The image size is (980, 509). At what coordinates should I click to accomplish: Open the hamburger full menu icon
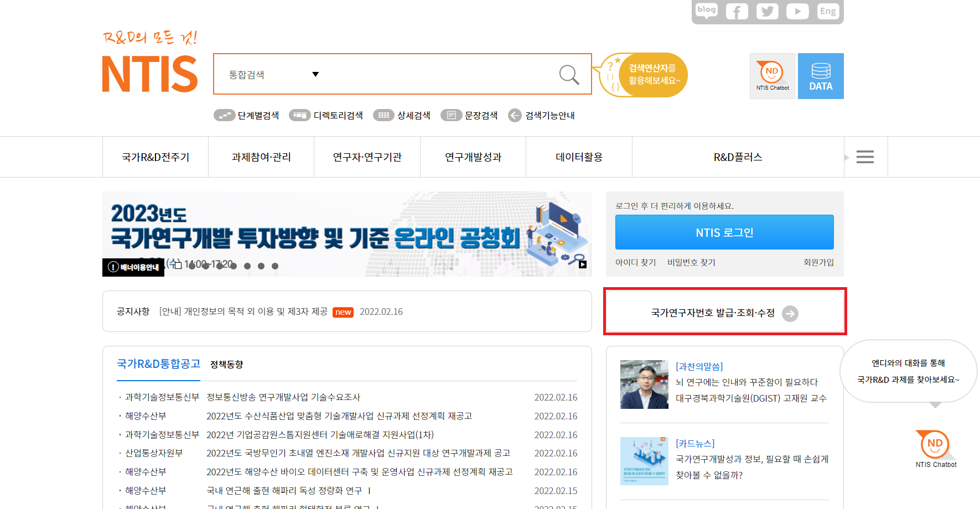(x=865, y=157)
